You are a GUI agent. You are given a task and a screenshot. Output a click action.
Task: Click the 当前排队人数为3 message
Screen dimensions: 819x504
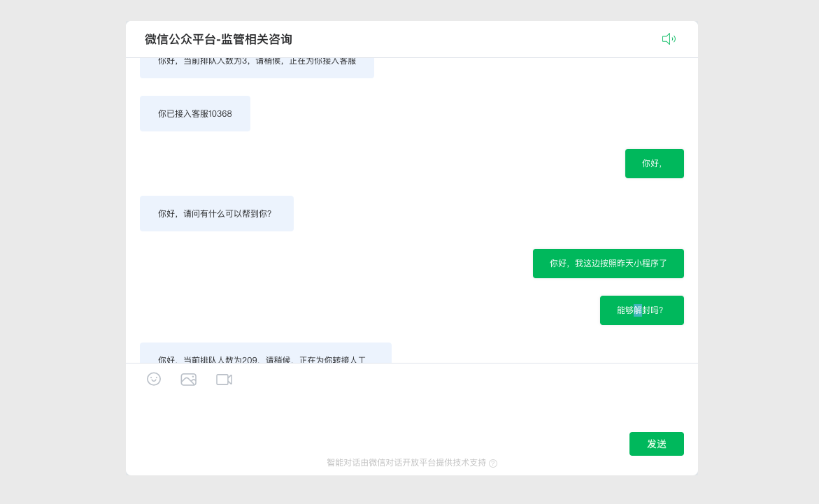pyautogui.click(x=257, y=68)
